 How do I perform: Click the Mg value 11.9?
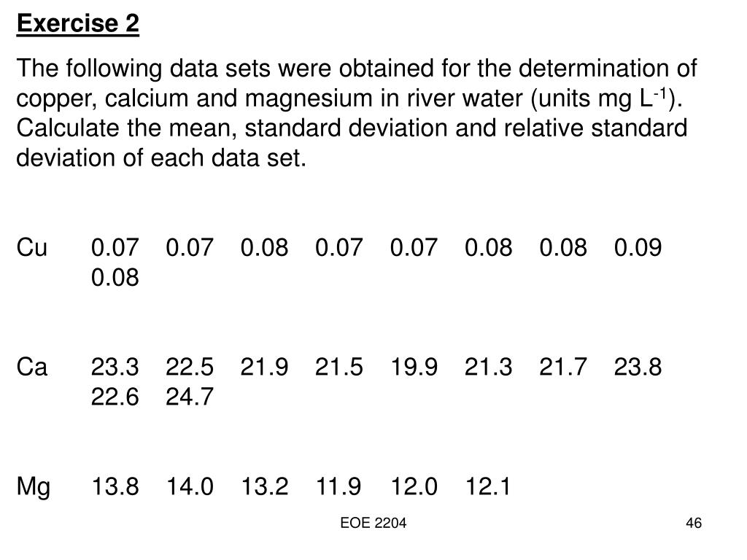tap(338, 486)
